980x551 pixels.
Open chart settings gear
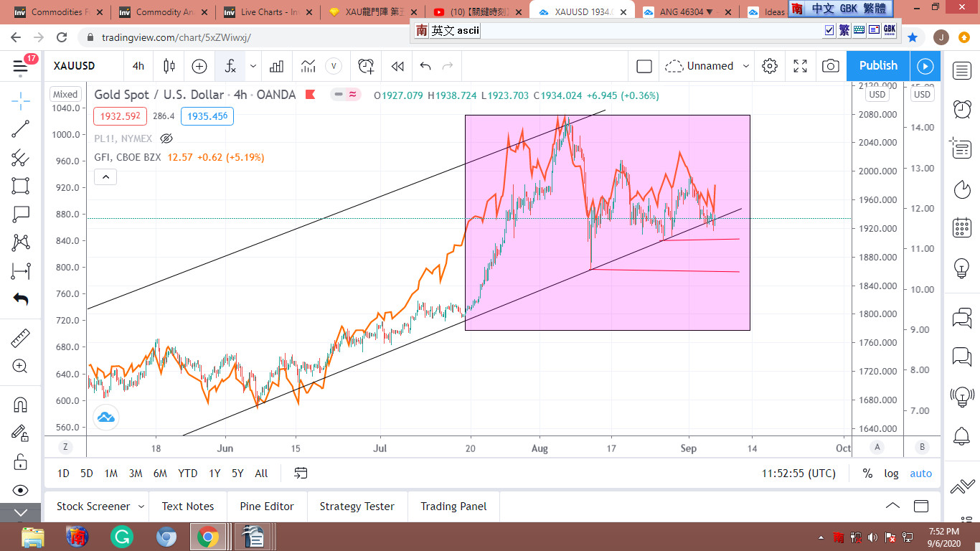pyautogui.click(x=770, y=66)
